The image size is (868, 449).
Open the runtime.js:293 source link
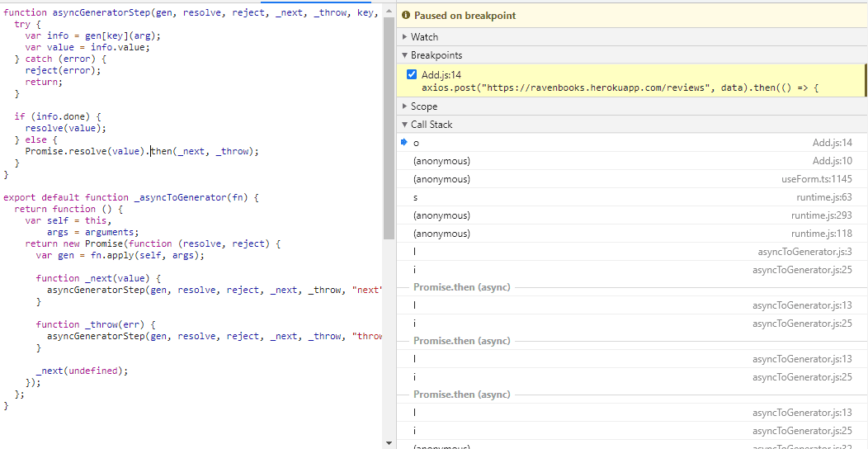[x=821, y=215]
